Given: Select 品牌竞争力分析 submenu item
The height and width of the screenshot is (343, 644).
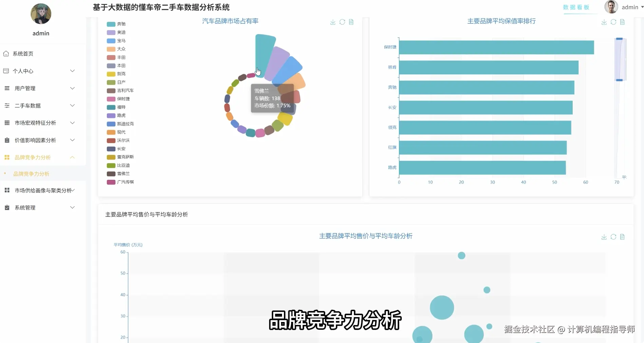Looking at the screenshot, I should (31, 174).
